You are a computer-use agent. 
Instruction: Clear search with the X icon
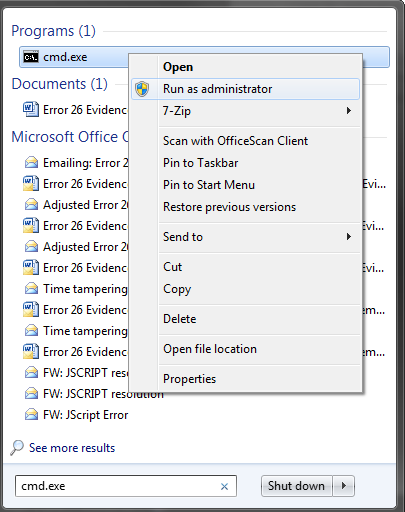pyautogui.click(x=224, y=487)
